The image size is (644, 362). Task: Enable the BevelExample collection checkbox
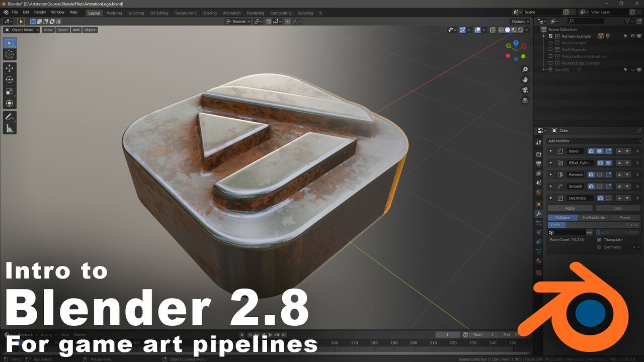(x=550, y=43)
